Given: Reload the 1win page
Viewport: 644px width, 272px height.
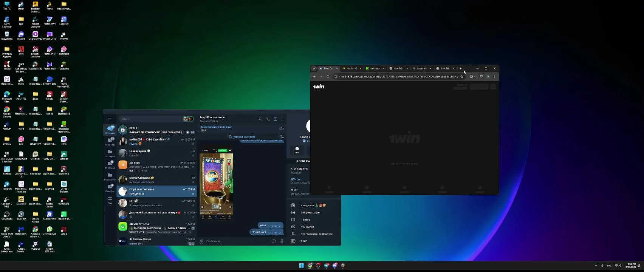Looking at the screenshot, I should tap(328, 76).
